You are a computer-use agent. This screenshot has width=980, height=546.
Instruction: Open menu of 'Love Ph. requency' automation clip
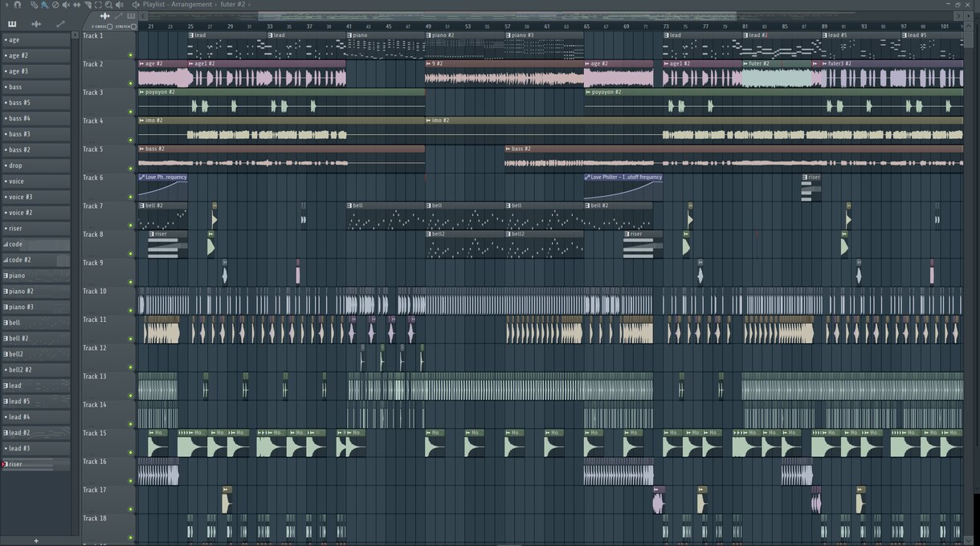pos(142,177)
